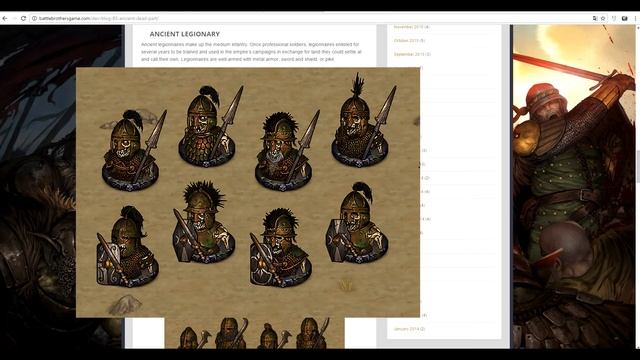Open the shield extension icon
Screen dimensions: 640x360
click(614, 18)
